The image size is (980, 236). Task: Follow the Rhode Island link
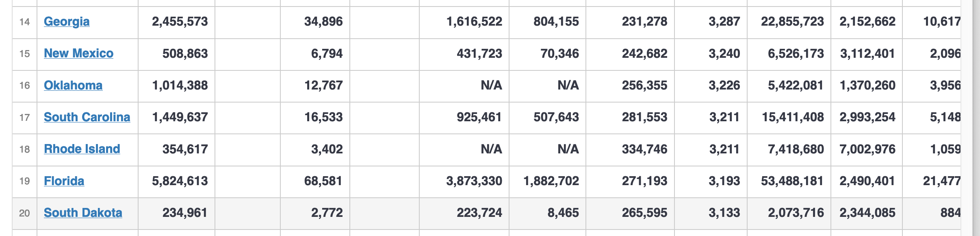click(x=82, y=149)
